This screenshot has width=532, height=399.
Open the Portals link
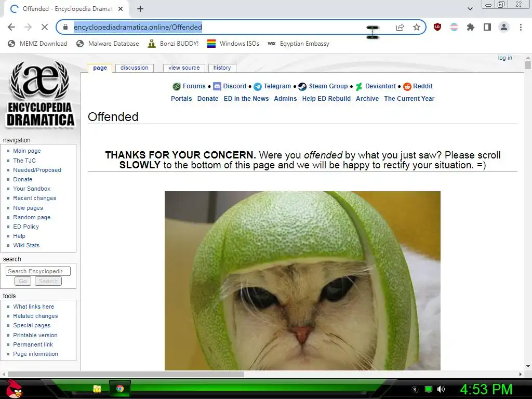pyautogui.click(x=181, y=98)
